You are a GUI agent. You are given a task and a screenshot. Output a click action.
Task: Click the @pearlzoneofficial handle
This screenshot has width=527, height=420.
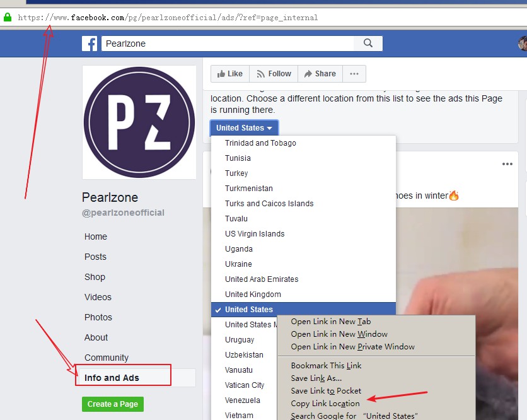[x=123, y=213]
